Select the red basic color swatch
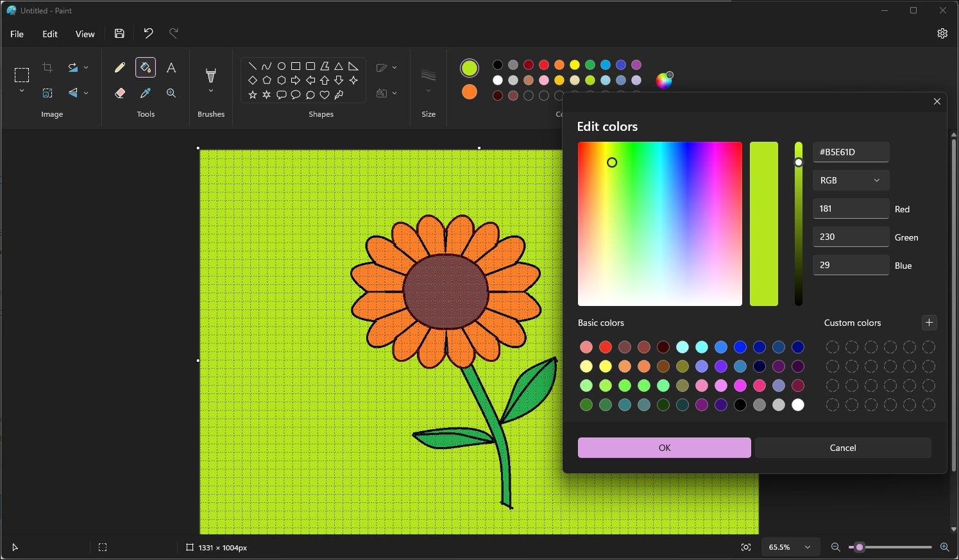 click(605, 346)
